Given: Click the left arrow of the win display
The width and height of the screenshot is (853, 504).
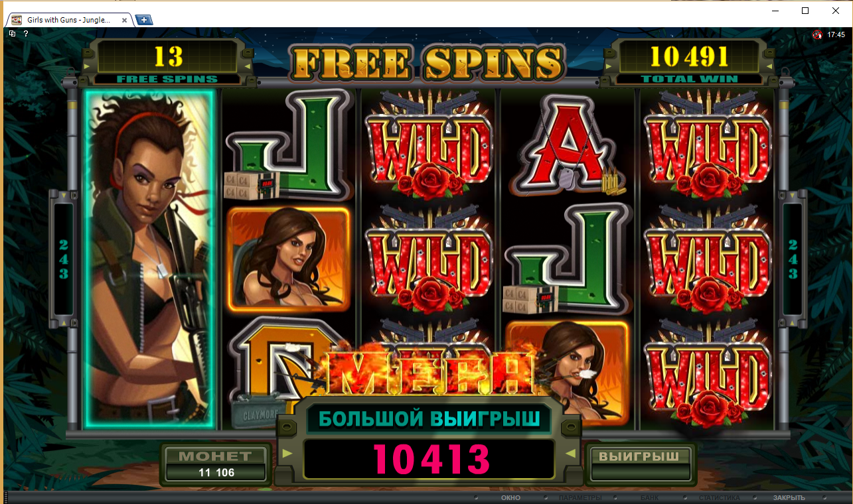Looking at the screenshot, I should tap(287, 454).
